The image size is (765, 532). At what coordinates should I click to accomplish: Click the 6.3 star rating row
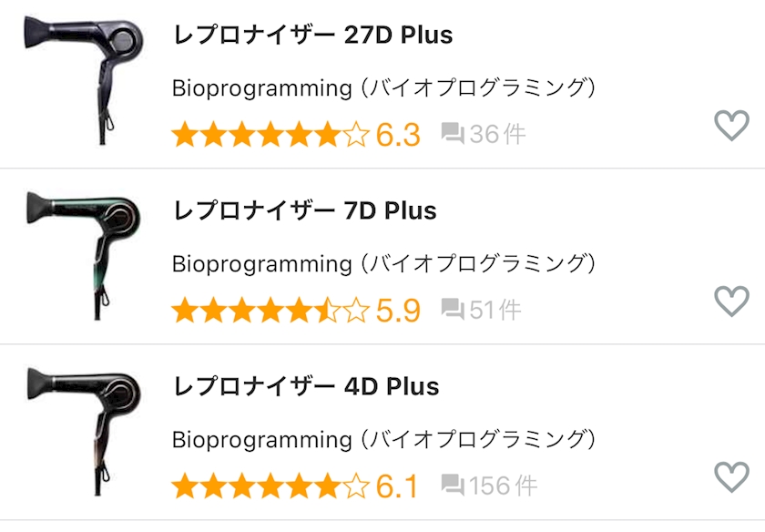[x=296, y=135]
